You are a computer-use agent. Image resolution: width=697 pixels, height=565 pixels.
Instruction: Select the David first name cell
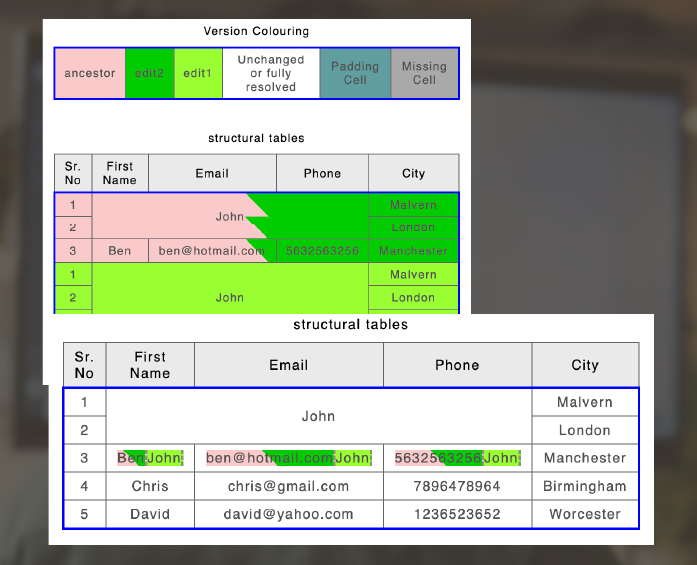coord(150,514)
